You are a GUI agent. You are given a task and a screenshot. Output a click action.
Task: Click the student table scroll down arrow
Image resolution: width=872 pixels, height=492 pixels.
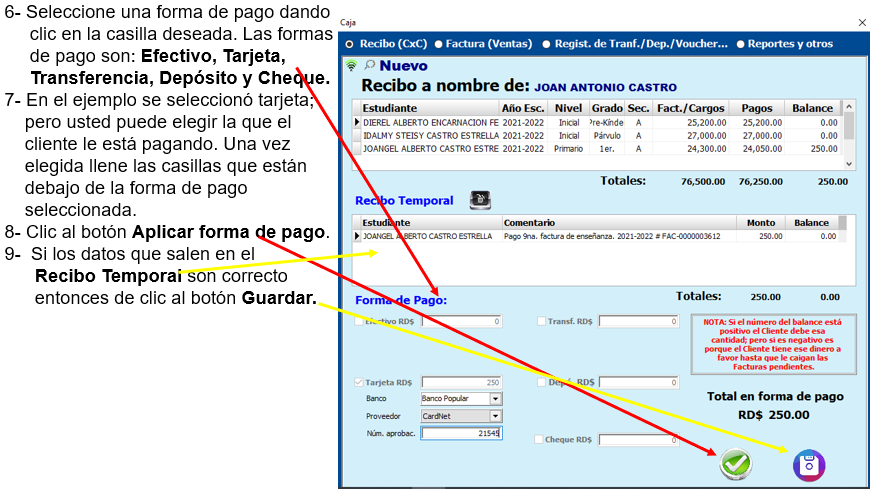point(849,163)
